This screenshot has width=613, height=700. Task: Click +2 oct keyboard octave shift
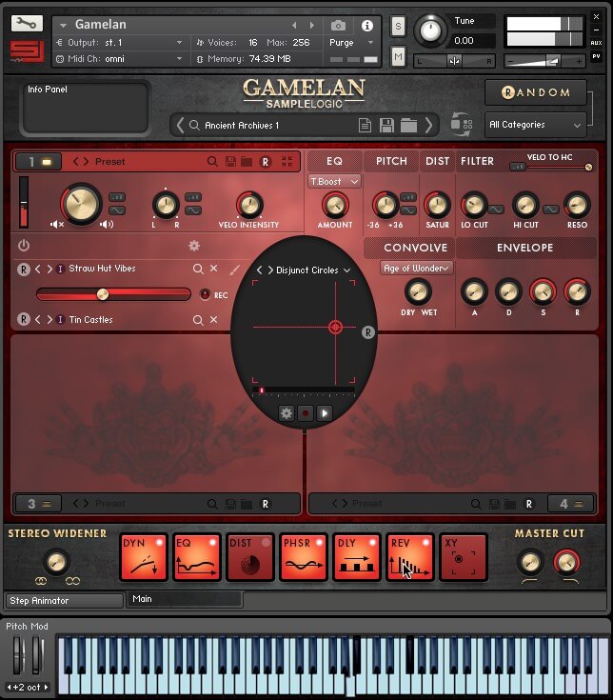click(x=28, y=688)
